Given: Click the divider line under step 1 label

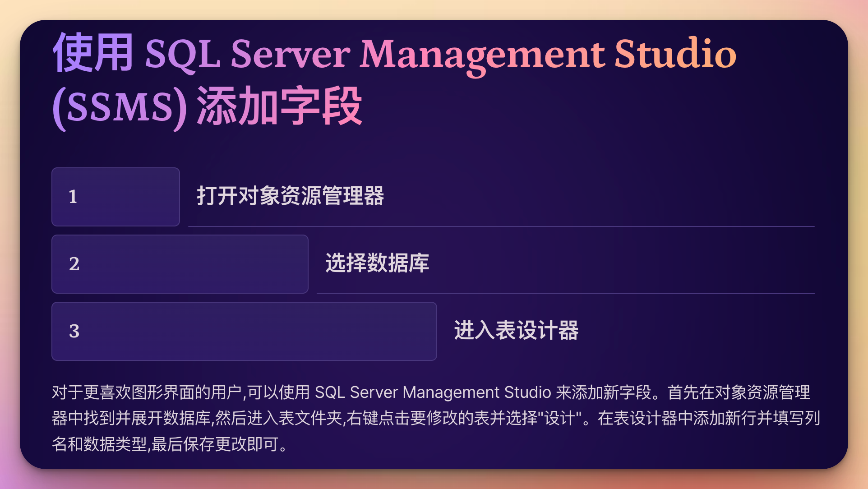Looking at the screenshot, I should [501, 226].
